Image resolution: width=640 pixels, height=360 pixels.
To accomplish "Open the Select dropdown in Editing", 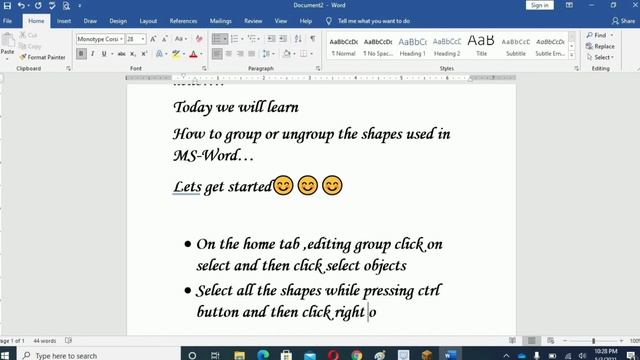I will (600, 58).
